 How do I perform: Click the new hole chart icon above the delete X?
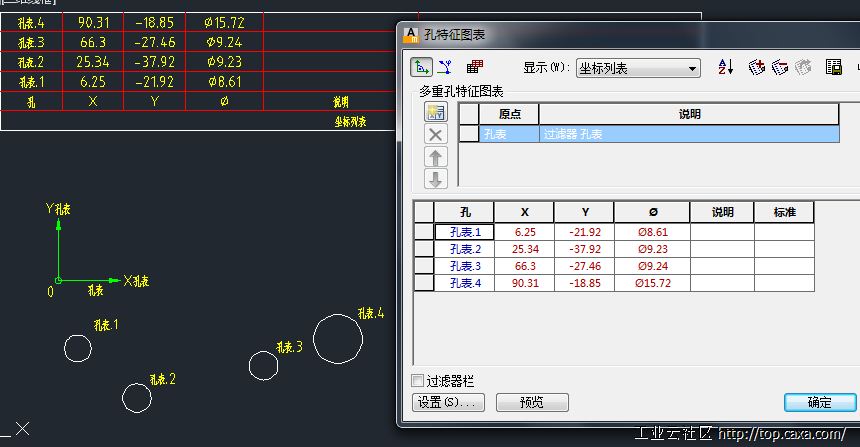435,112
